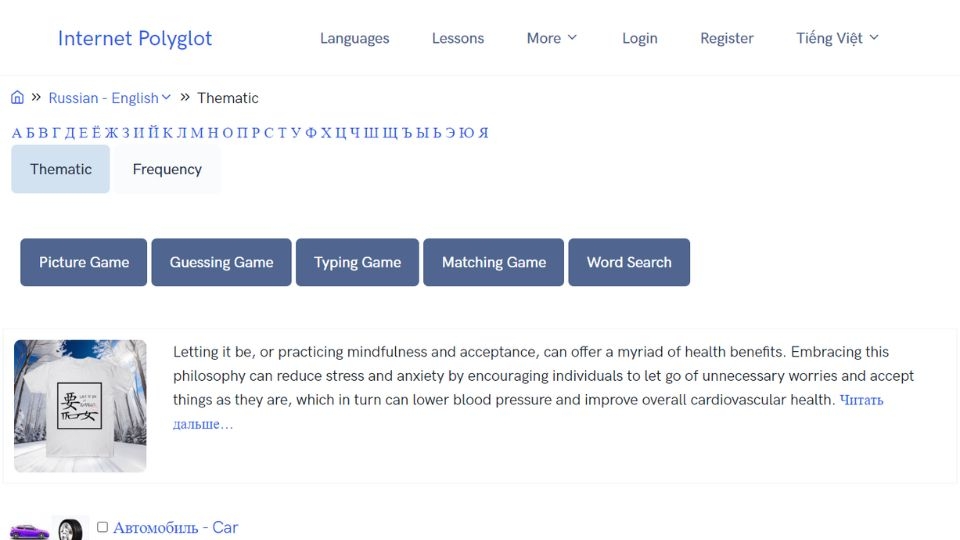Expand the Russian - English language pair selector

click(110, 98)
